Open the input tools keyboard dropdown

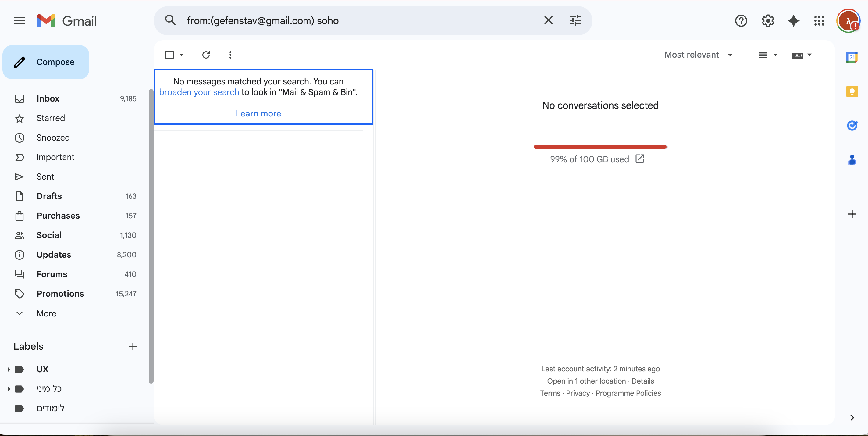pos(802,55)
